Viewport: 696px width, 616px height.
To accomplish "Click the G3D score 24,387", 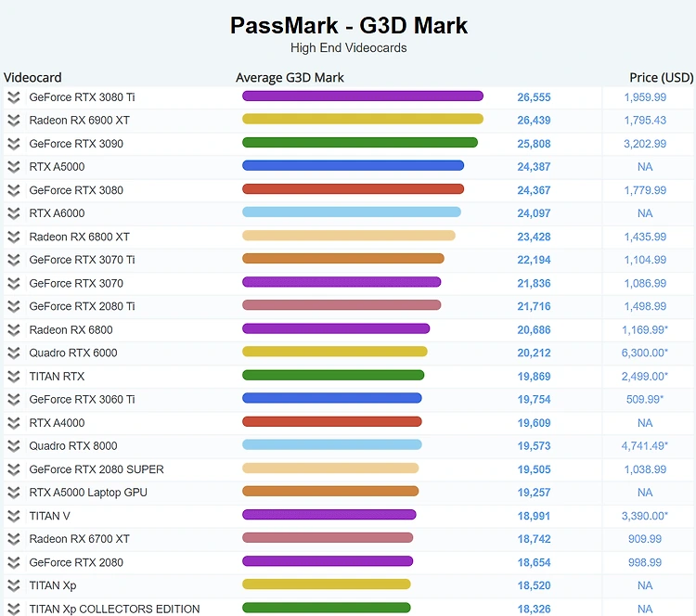I will coord(534,167).
